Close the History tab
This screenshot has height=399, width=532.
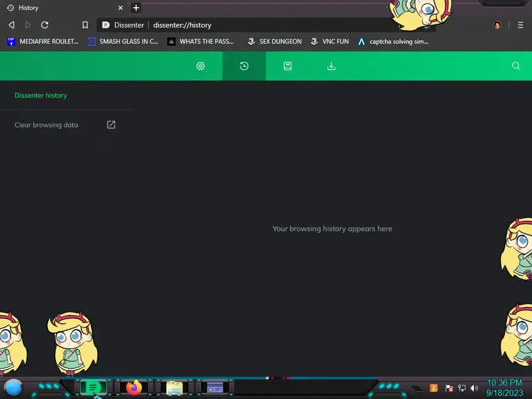121,7
